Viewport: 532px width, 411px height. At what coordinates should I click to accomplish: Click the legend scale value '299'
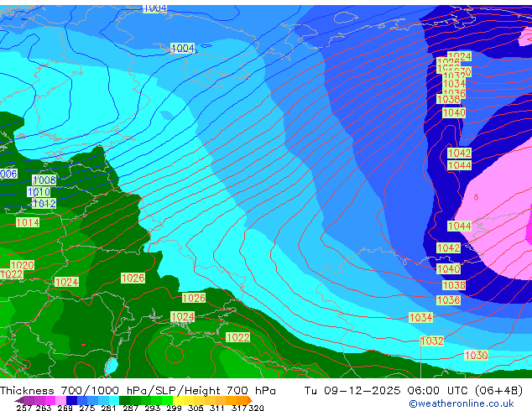[x=174, y=408]
